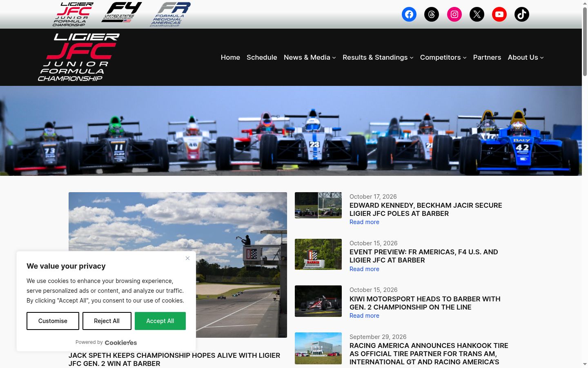The height and width of the screenshot is (368, 588).
Task: Open the Schedule menu item
Action: tap(262, 57)
